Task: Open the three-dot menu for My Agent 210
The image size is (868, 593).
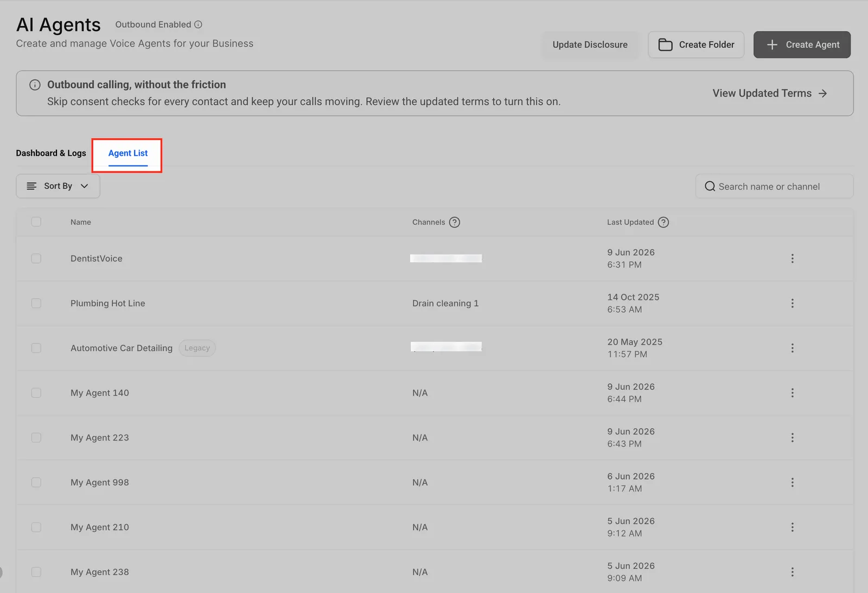Action: (793, 527)
